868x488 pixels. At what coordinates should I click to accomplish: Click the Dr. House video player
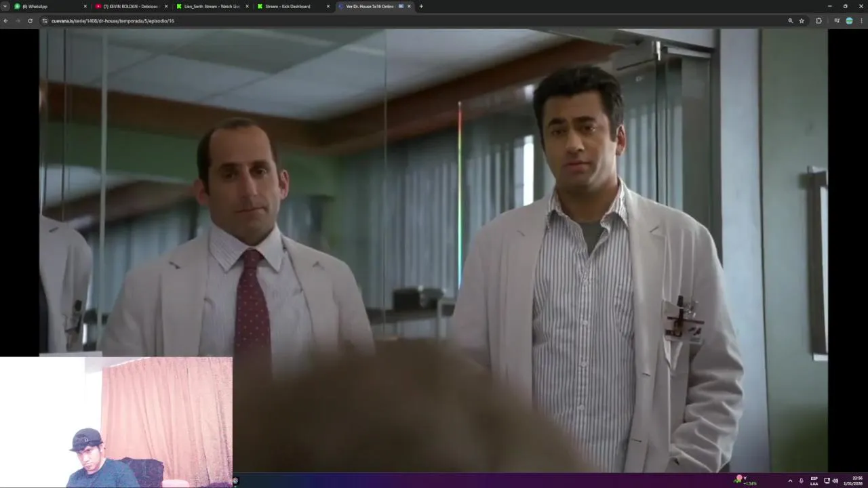433,249
